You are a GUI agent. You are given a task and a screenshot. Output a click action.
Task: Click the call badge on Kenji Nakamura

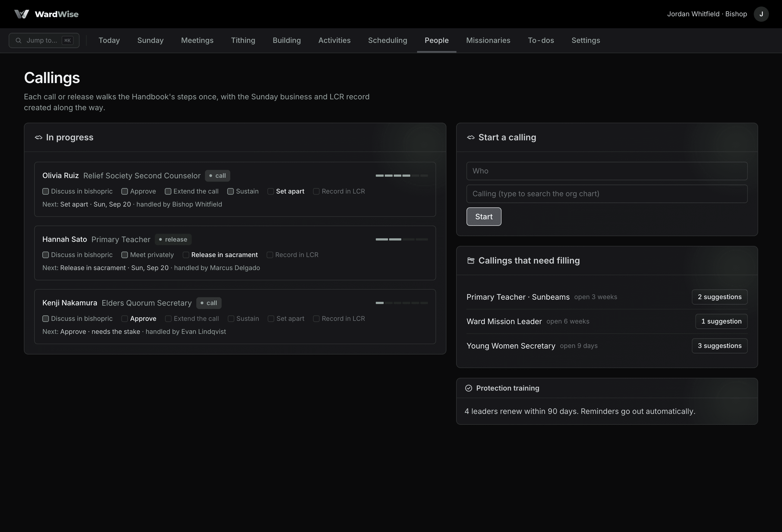click(209, 303)
